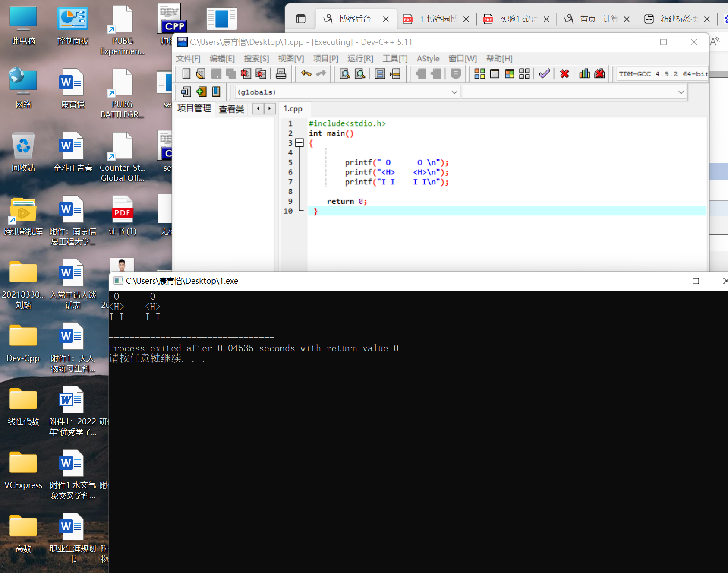Click the Delete Profiling Information icon
This screenshot has width=728, height=573.
click(x=599, y=74)
